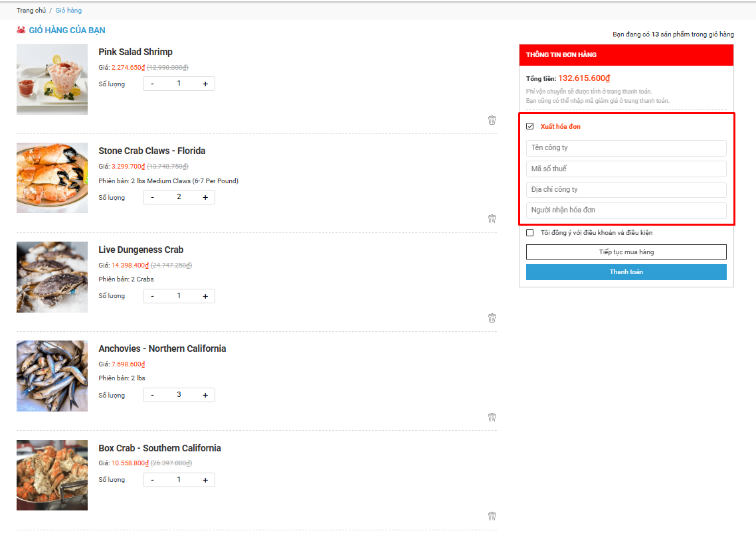This screenshot has width=756, height=533.
Task: Open Stone Crab Claws - Florida title
Action: pyautogui.click(x=152, y=151)
